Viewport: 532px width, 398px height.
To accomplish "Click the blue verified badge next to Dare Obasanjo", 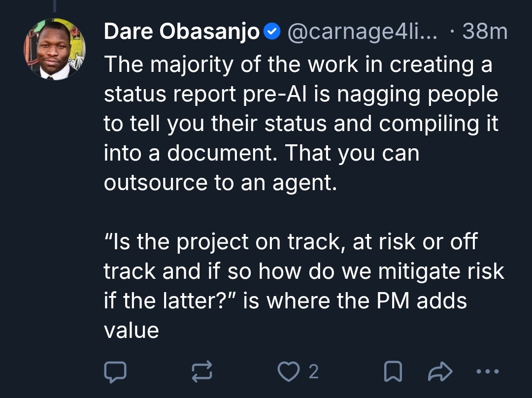I will click(x=271, y=31).
